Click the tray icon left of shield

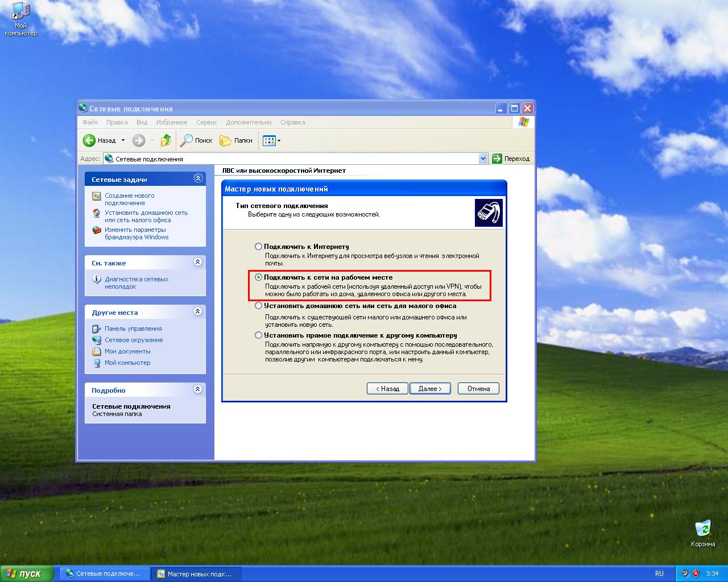(x=685, y=573)
